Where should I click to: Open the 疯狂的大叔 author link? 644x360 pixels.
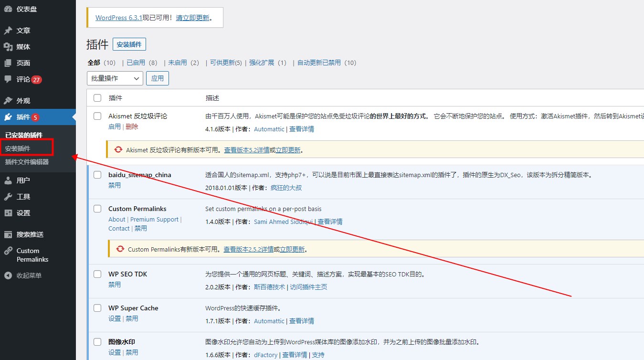pos(286,188)
